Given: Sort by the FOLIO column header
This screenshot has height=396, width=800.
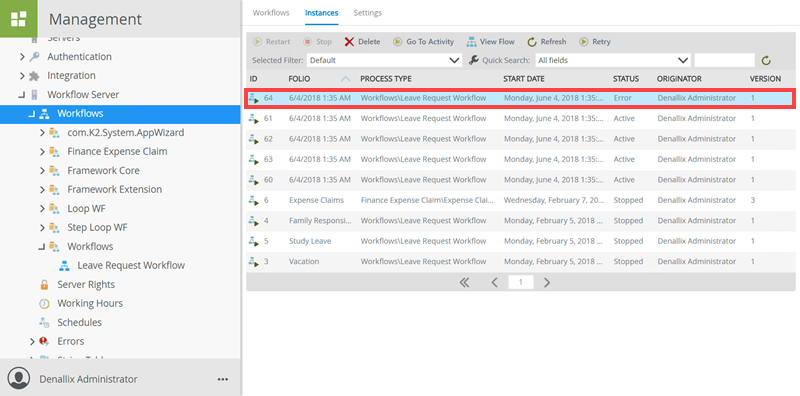Looking at the screenshot, I should tap(299, 79).
